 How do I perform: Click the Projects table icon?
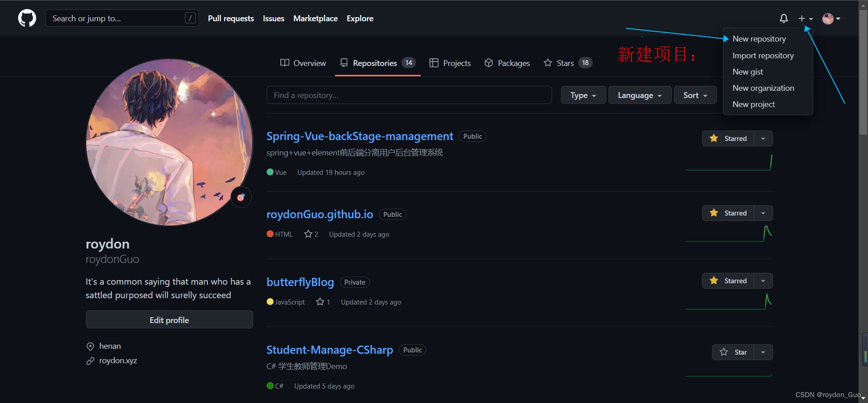pyautogui.click(x=434, y=63)
